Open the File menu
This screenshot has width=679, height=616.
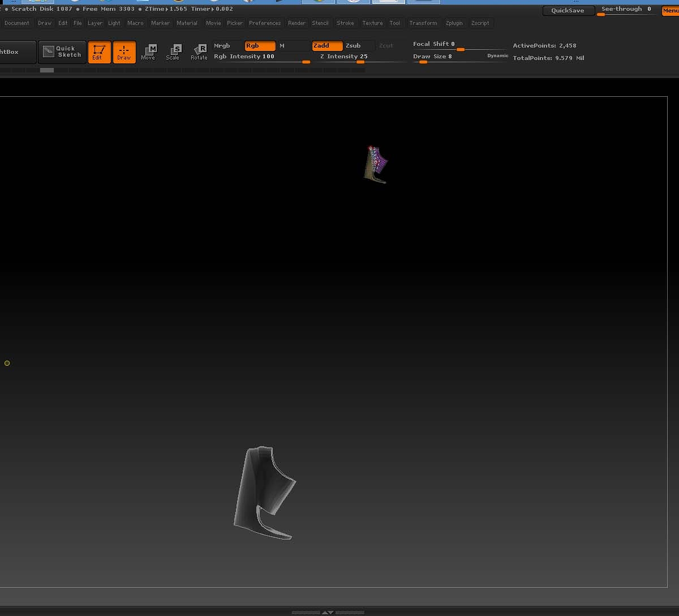click(78, 23)
